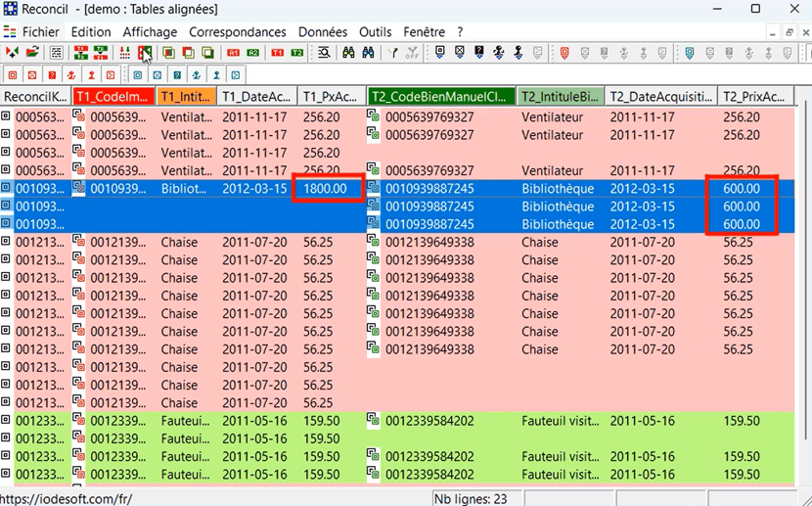
Task: Click the T1_CodeIm red column header
Action: click(114, 96)
